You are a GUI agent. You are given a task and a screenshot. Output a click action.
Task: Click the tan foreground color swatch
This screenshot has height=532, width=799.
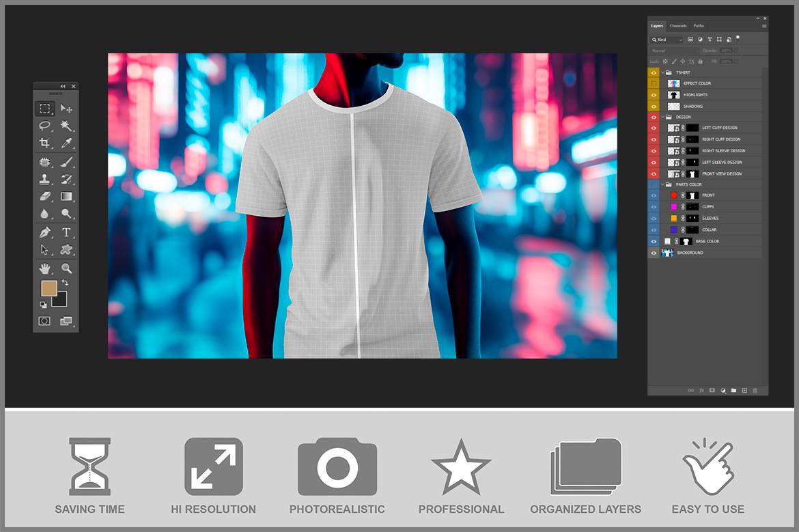click(48, 288)
